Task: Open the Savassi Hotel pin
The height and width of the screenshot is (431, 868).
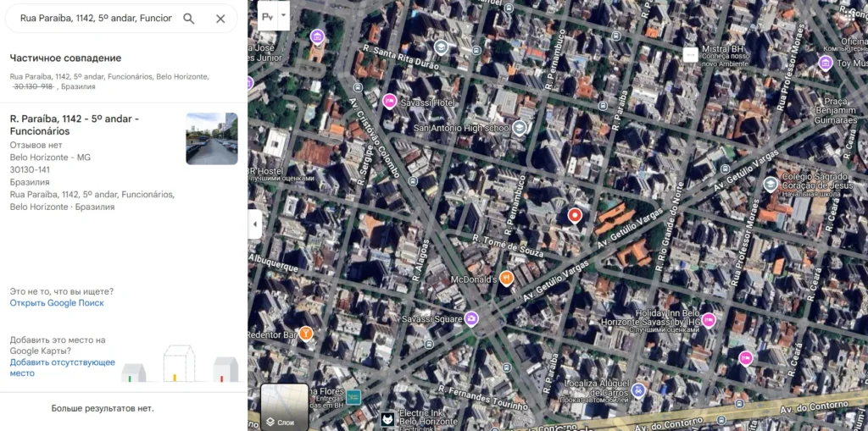Action: tap(390, 102)
